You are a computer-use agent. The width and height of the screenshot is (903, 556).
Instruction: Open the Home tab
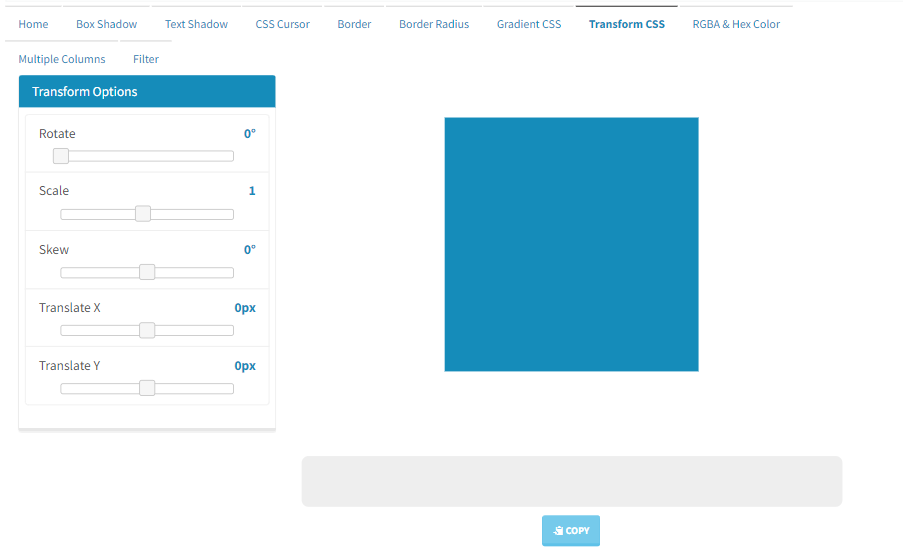33,24
